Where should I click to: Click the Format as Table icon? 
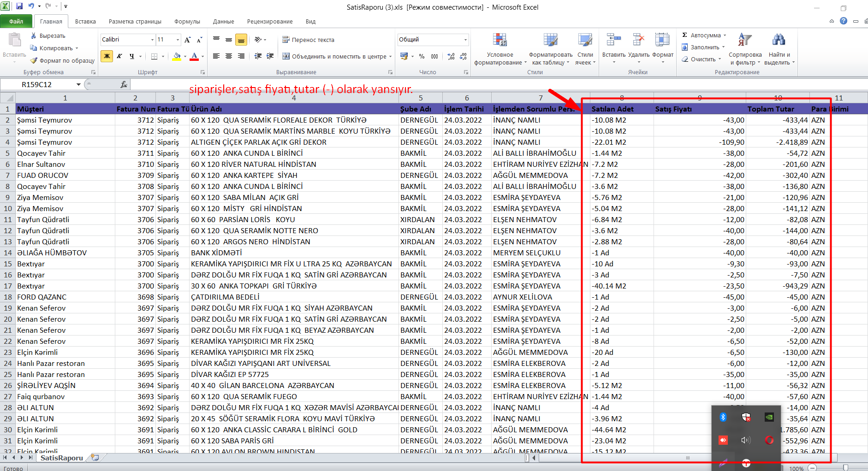click(550, 41)
